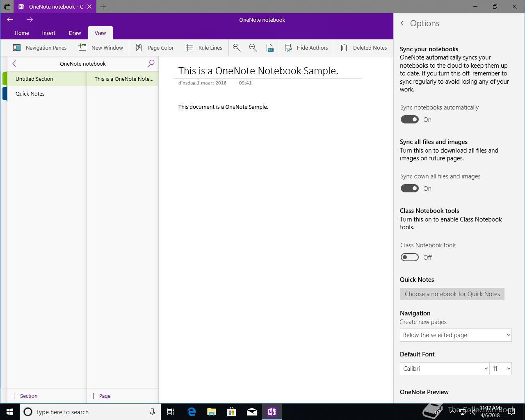Choose a notebook for Quick Notes

click(x=452, y=294)
